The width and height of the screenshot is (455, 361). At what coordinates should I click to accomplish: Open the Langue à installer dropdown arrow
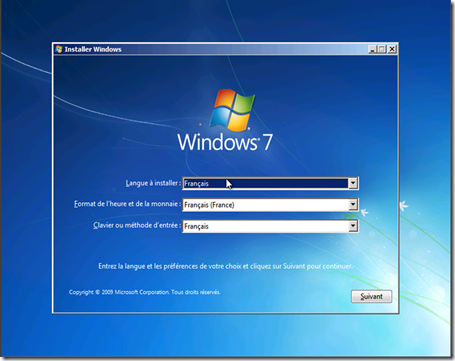point(353,183)
